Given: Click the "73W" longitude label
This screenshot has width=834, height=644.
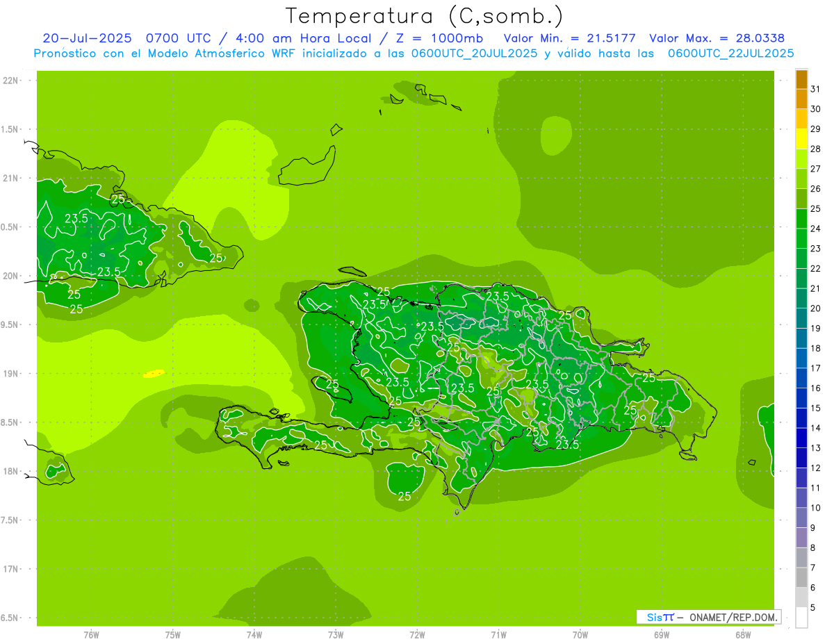Looking at the screenshot, I should tap(336, 635).
